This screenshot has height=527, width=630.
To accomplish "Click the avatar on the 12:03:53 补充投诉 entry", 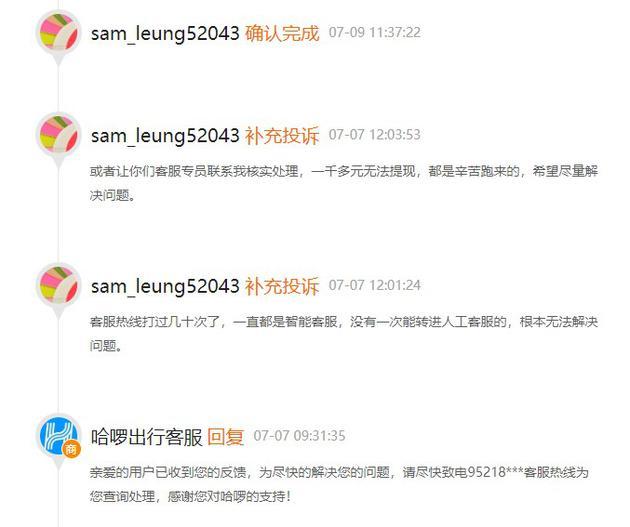I will 59,134.
